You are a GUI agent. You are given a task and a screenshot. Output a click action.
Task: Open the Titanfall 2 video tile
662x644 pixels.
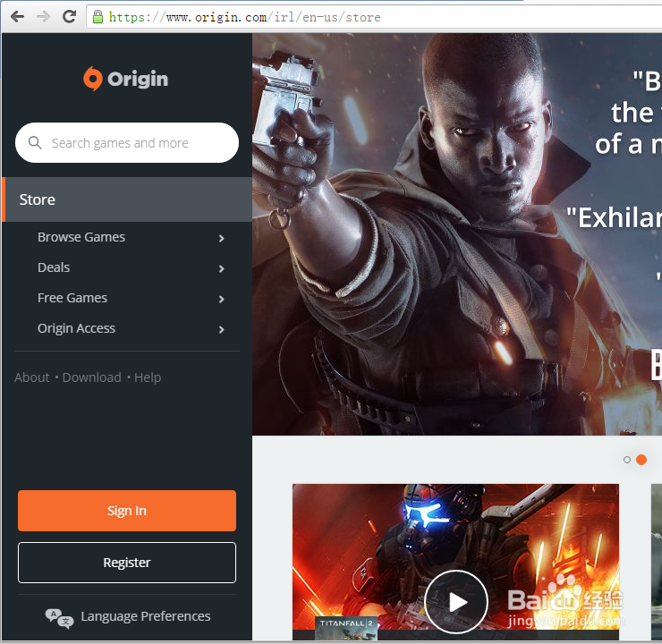(x=456, y=562)
